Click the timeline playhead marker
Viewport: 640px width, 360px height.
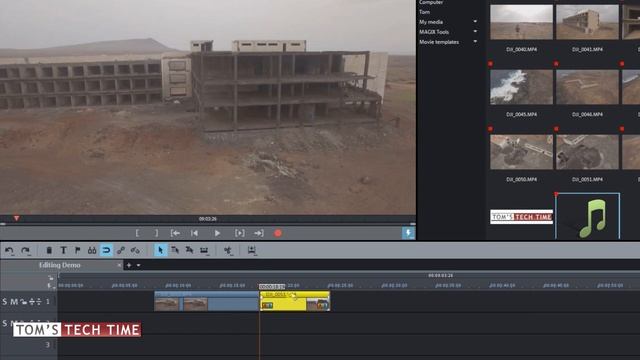click(x=272, y=287)
